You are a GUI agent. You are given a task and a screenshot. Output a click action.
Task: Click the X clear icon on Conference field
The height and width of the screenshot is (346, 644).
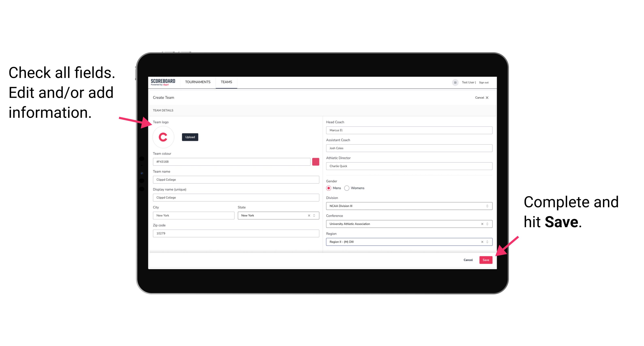(x=482, y=224)
